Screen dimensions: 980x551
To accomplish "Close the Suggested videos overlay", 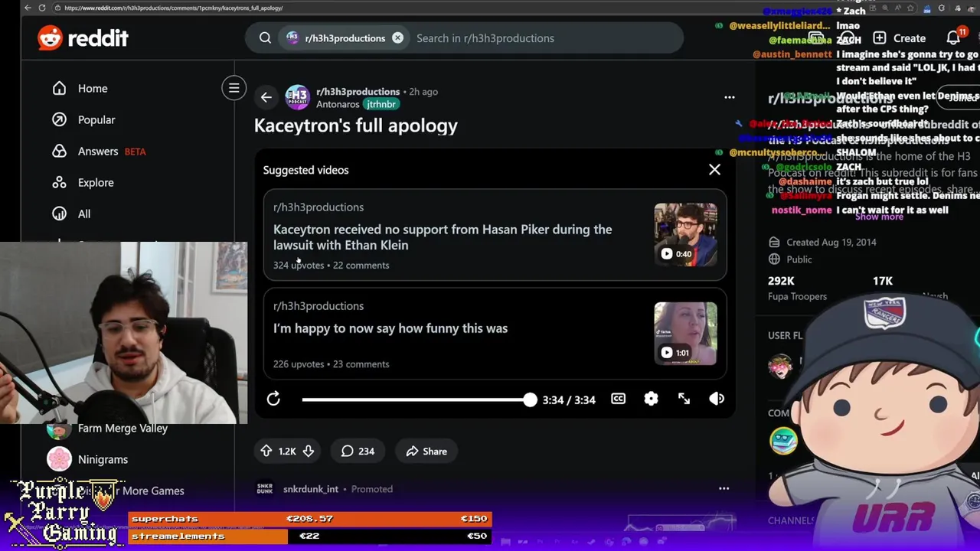I will pyautogui.click(x=714, y=170).
